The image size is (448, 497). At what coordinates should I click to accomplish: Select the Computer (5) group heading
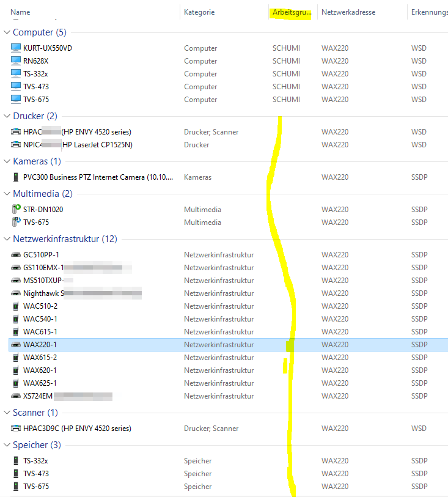pos(40,32)
